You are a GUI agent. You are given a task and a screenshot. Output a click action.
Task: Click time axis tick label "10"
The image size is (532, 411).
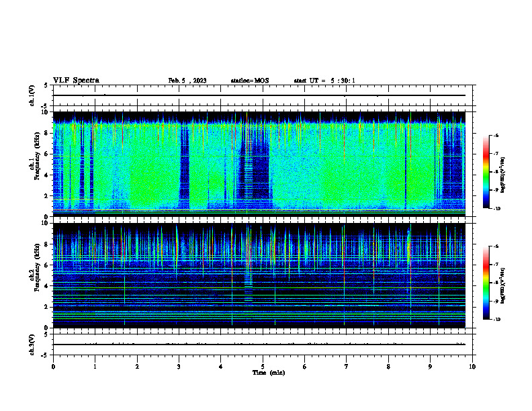pyautogui.click(x=472, y=367)
